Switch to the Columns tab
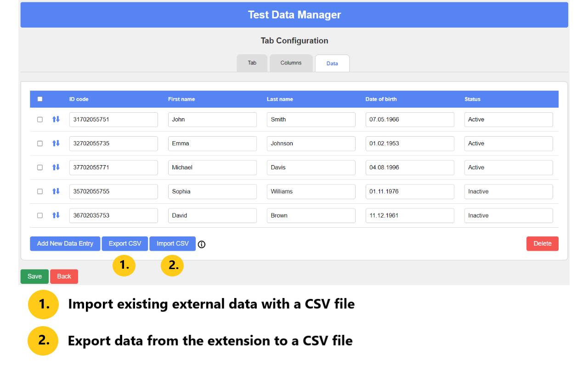Image resolution: width=588 pixels, height=368 pixels. point(291,63)
